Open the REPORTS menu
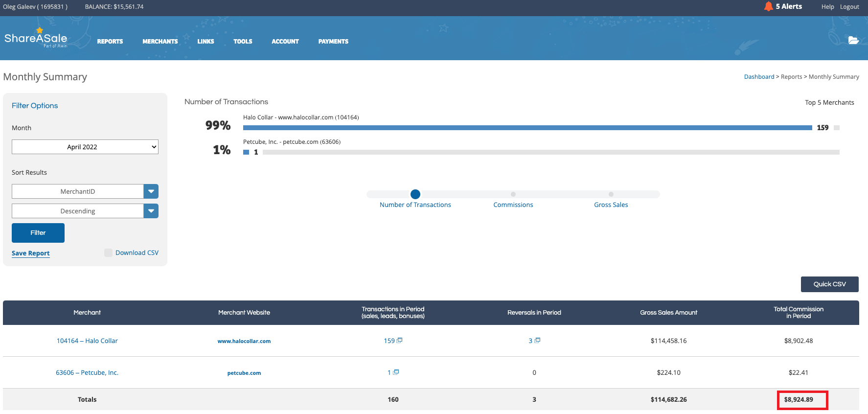This screenshot has width=868, height=414. click(110, 42)
